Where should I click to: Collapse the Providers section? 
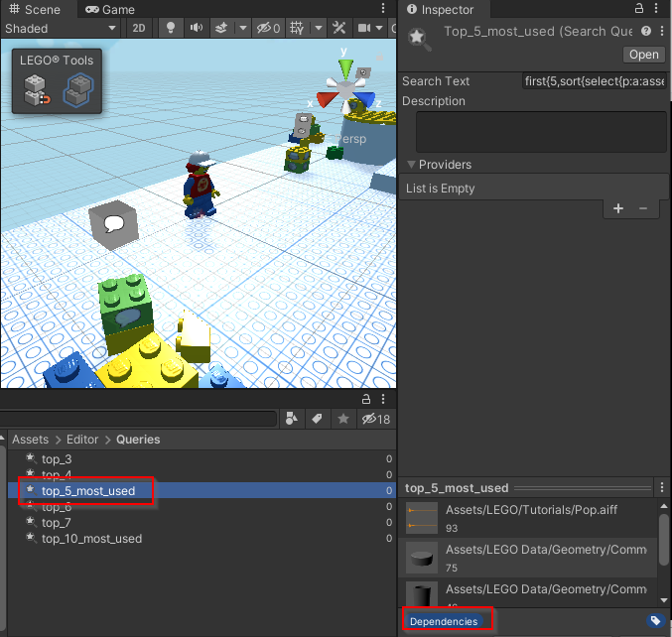(412, 165)
